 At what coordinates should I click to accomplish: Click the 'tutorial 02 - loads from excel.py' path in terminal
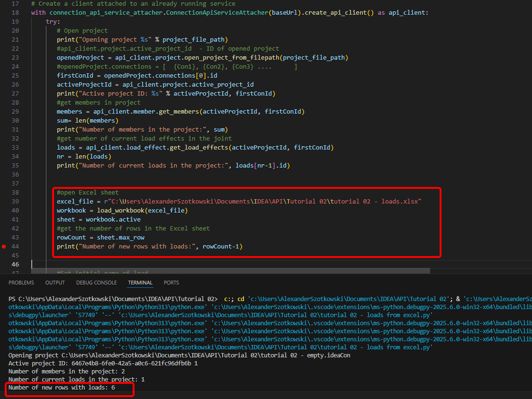[x=370, y=315]
